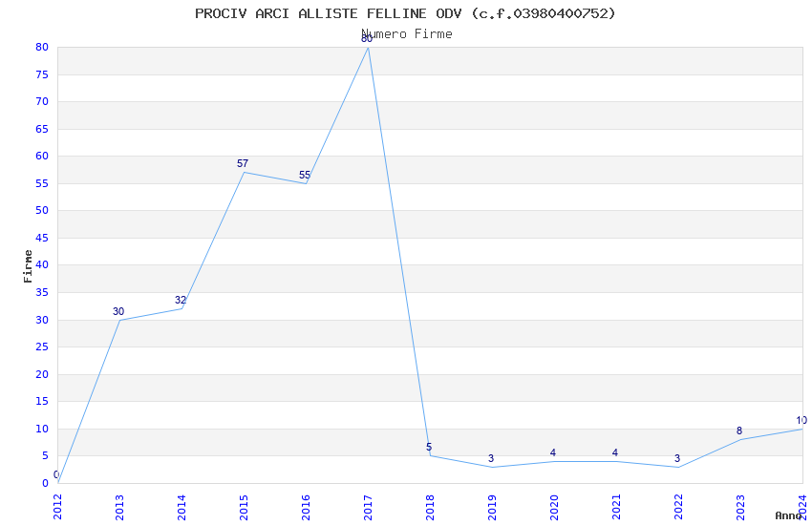This screenshot has width=812, height=525.
Task: Click the y-axis tick value 15
Action: [x=42, y=401]
